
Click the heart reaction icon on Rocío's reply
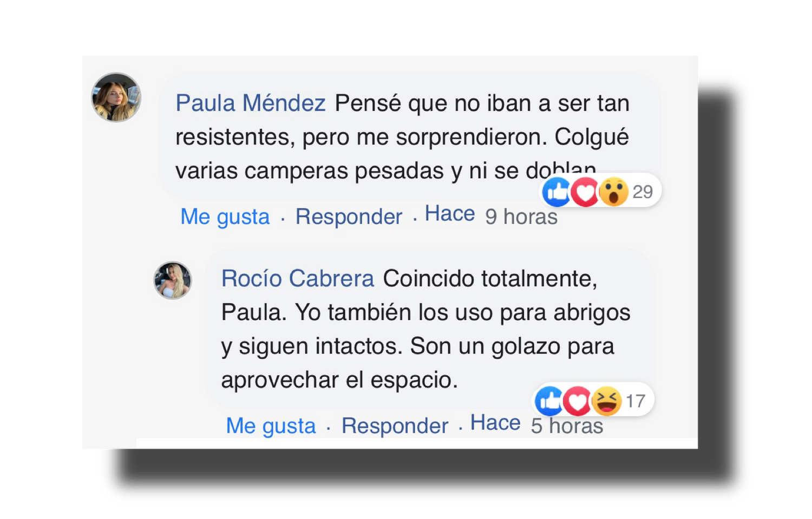click(x=578, y=402)
